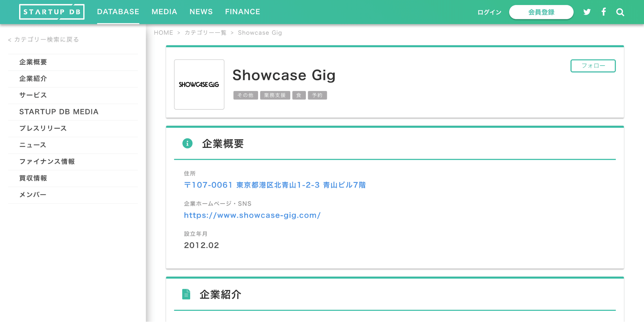Click the 企業紹介 document icon
Screen dimensions: 644x322
click(186, 294)
